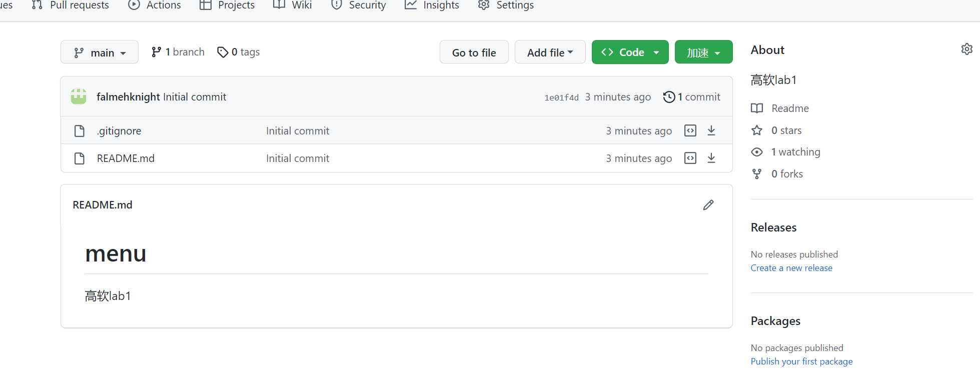Click the About settings gear icon
The width and height of the screenshot is (980, 371).
[x=966, y=49]
